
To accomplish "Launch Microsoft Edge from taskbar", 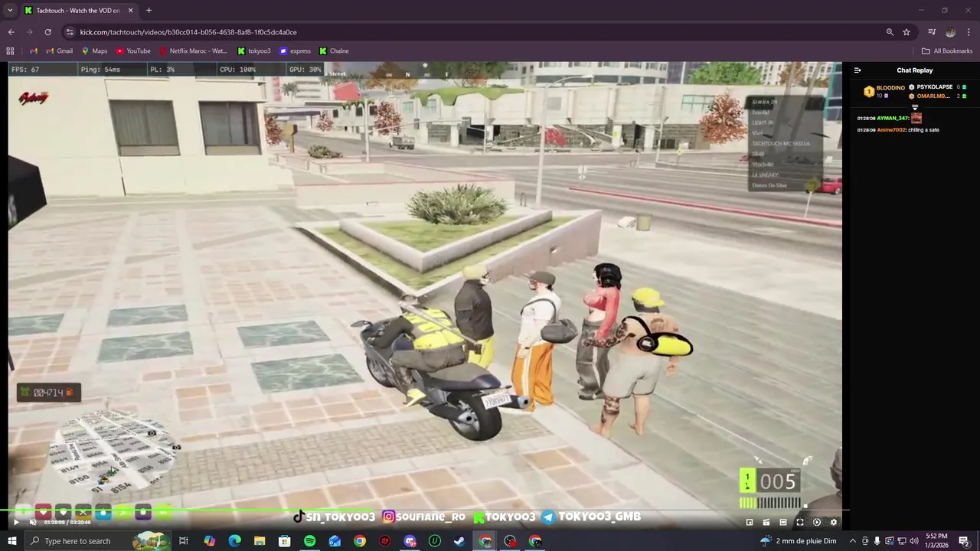I will coord(234,541).
